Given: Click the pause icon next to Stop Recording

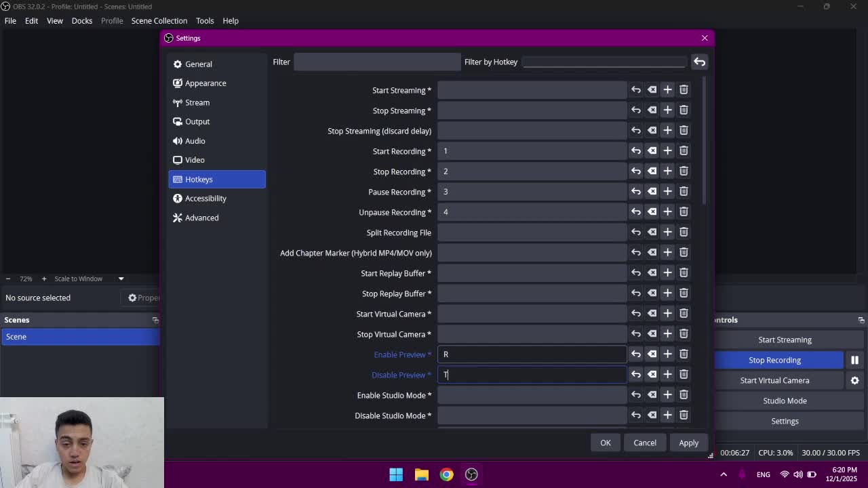Looking at the screenshot, I should click(x=854, y=360).
